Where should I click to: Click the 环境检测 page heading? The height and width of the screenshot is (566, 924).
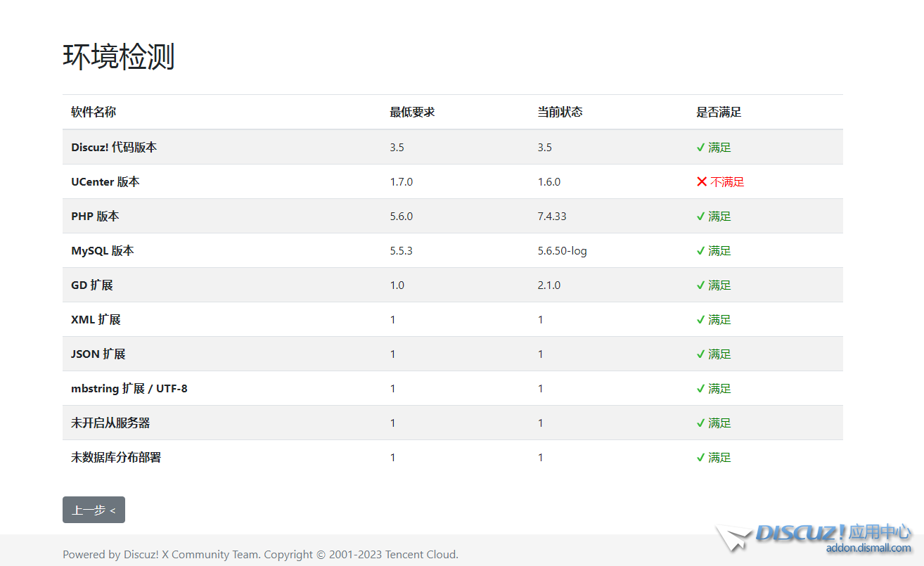pyautogui.click(x=119, y=57)
